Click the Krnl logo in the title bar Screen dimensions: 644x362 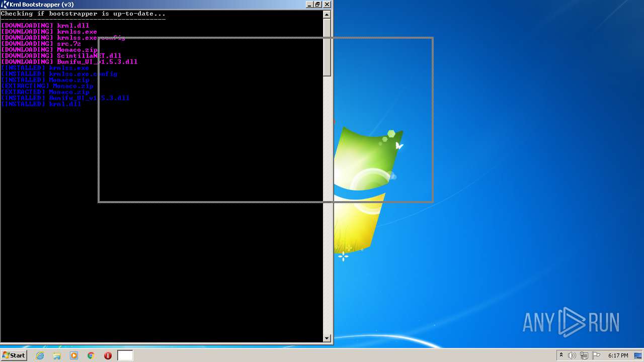(5, 5)
